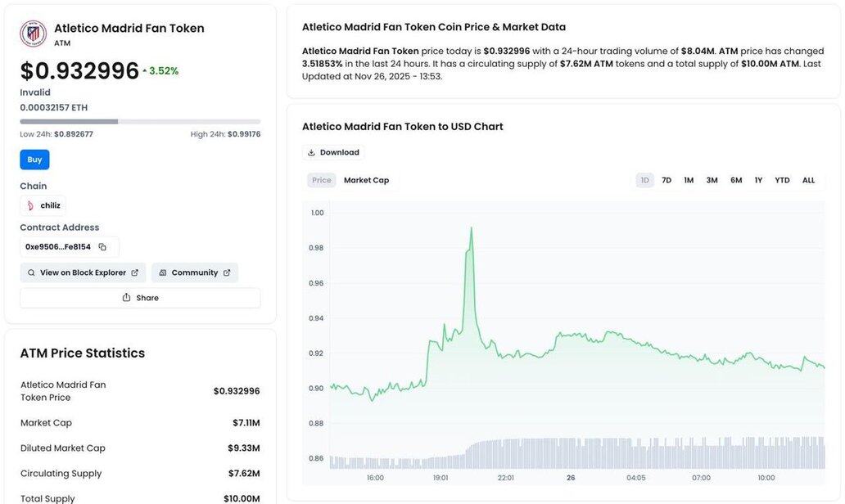
Task: Select the 1D time range
Action: pos(644,180)
